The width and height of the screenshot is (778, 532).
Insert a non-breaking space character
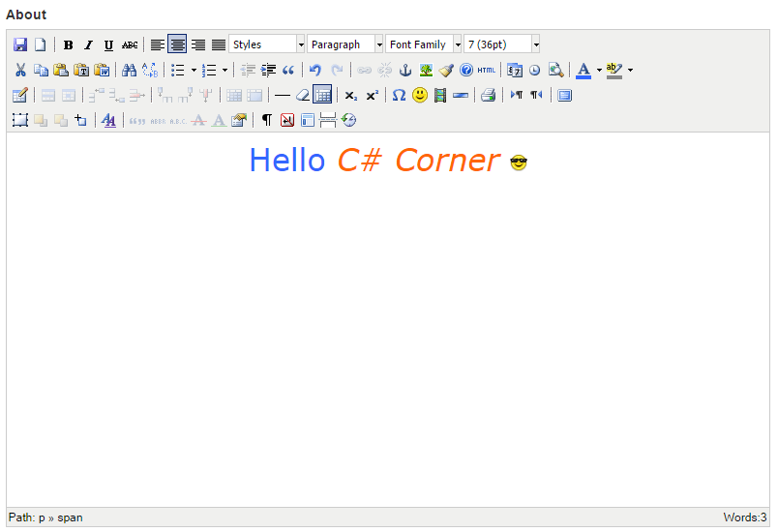pos(287,120)
